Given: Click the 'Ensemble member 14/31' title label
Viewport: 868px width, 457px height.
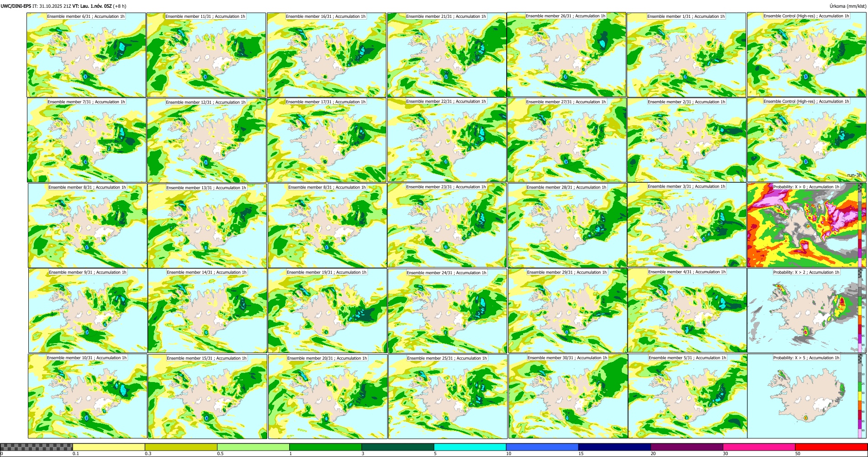Looking at the screenshot, I should coord(207,272).
